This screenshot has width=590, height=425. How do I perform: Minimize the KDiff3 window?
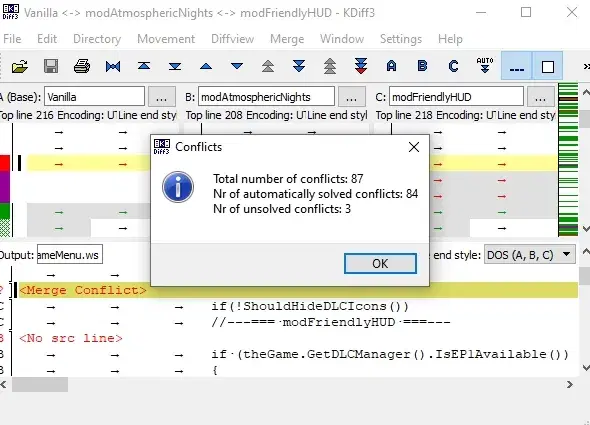pyautogui.click(x=481, y=12)
